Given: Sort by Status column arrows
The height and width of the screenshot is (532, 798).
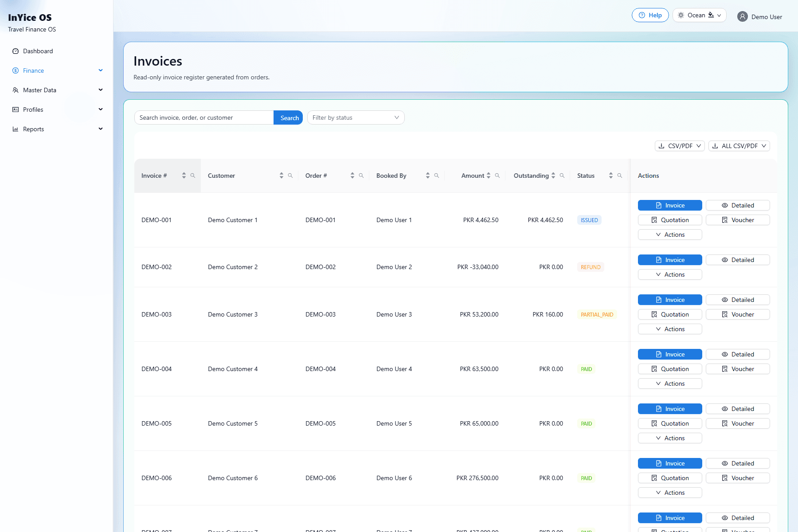Looking at the screenshot, I should 611,176.
